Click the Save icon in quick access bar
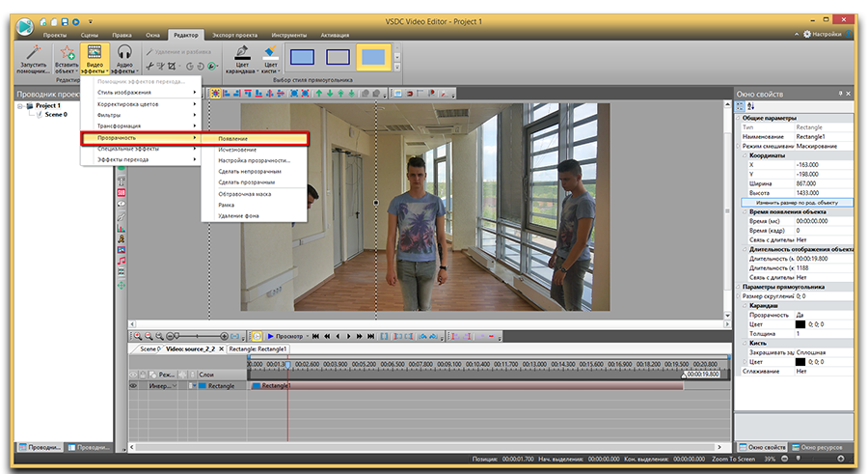The image size is (868, 474). point(65,22)
